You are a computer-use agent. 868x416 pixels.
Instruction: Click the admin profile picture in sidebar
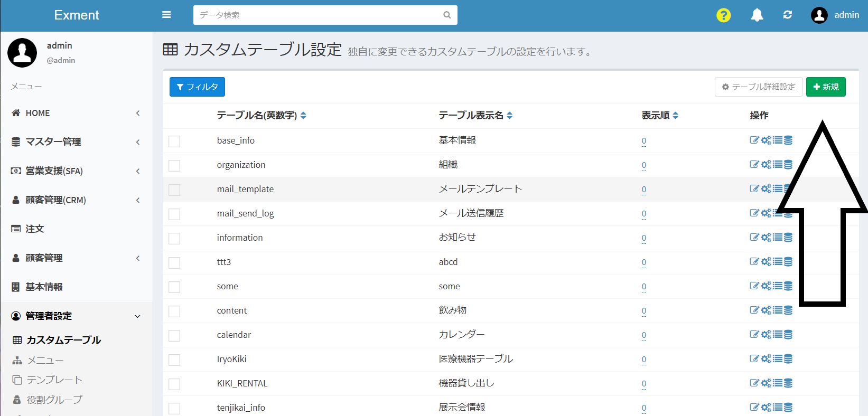pos(22,53)
